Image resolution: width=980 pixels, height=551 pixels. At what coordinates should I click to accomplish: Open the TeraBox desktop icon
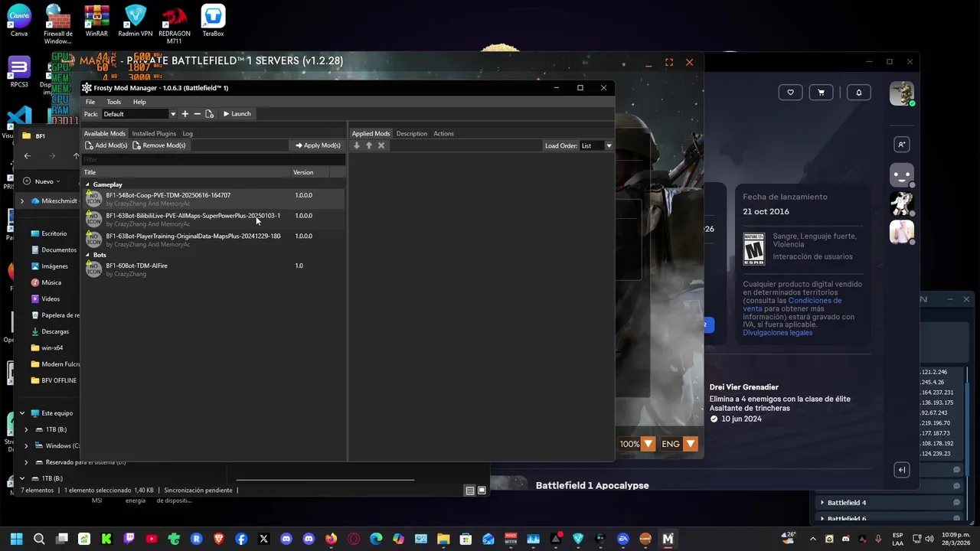click(x=213, y=21)
